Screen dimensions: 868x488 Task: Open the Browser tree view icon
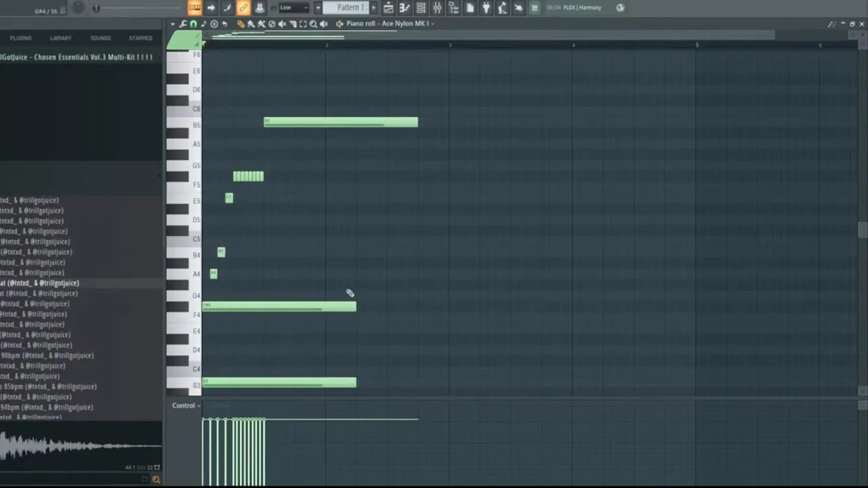454,7
